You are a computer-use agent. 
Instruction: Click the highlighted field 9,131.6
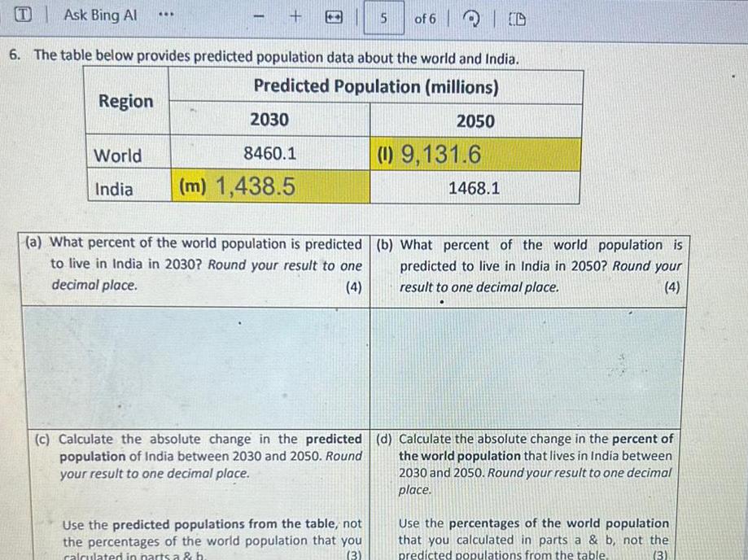(x=475, y=155)
